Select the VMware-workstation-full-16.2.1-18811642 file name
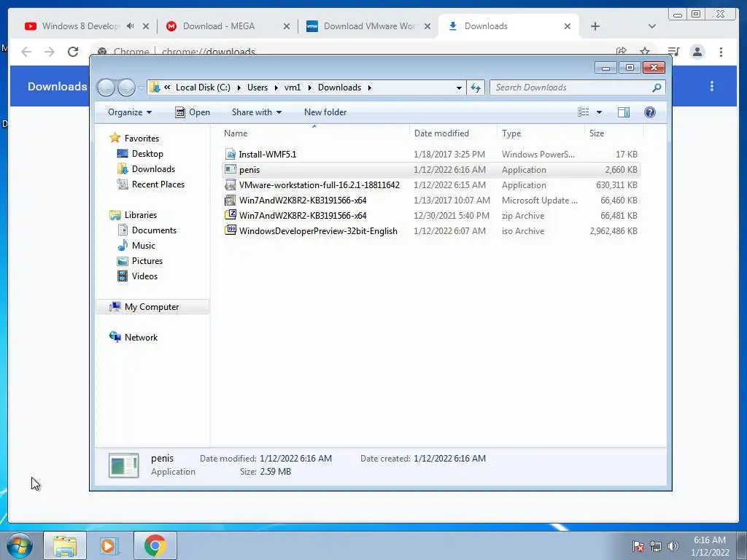Viewport: 747px width, 560px height. click(320, 185)
